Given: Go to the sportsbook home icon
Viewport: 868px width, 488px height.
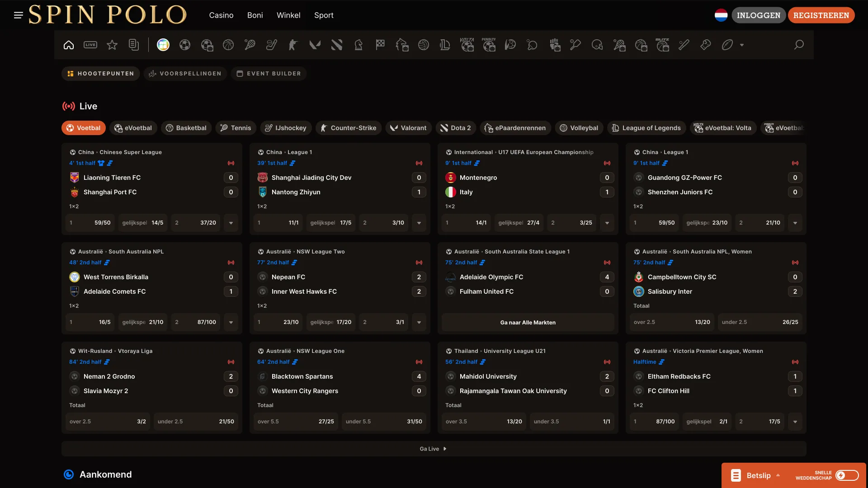Looking at the screenshot, I should (69, 45).
